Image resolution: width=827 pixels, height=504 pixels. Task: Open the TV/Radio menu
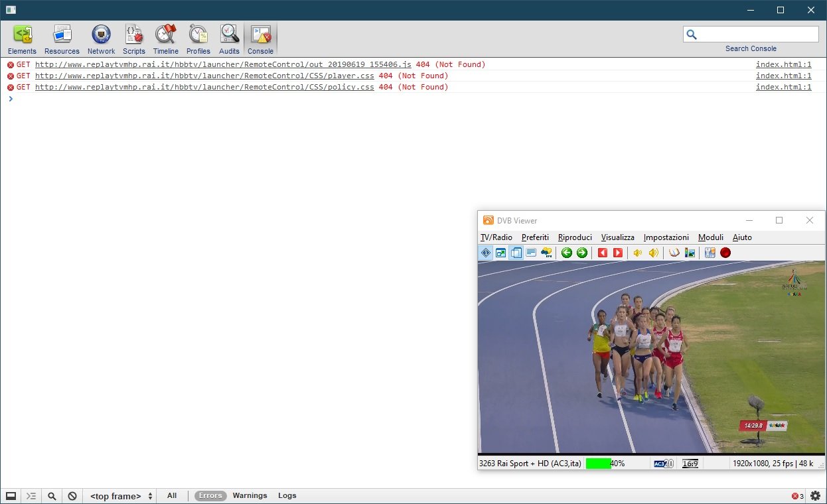(496, 237)
